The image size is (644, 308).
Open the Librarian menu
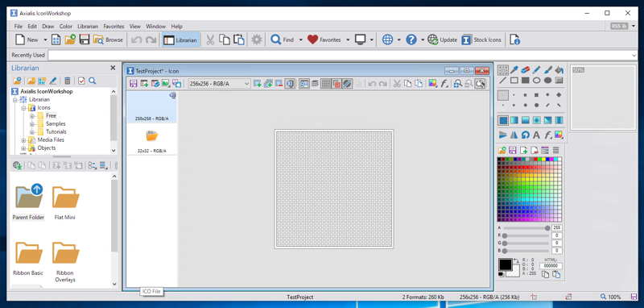(x=88, y=27)
